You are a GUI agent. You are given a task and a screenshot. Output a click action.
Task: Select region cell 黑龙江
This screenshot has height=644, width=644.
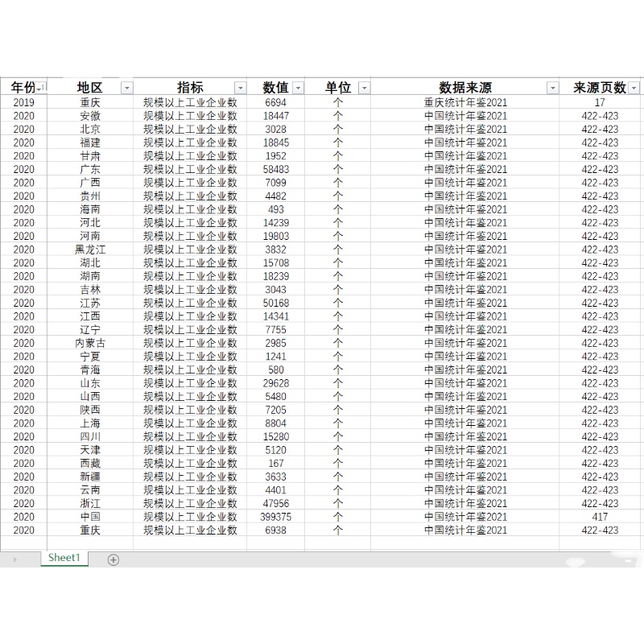click(90, 250)
